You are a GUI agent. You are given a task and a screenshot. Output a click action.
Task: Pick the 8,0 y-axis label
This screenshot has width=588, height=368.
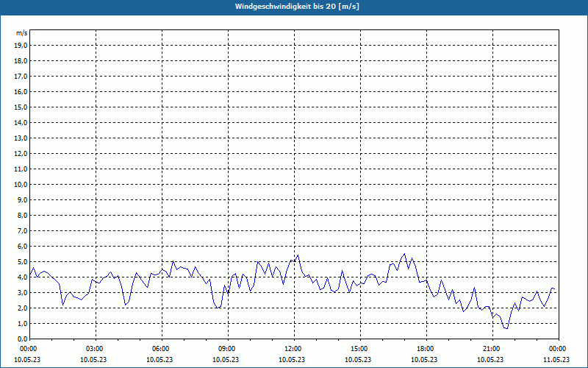pos(22,215)
